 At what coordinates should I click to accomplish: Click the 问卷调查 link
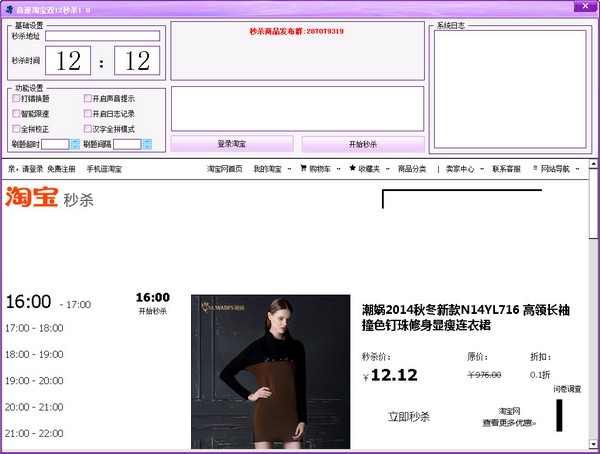point(567,389)
